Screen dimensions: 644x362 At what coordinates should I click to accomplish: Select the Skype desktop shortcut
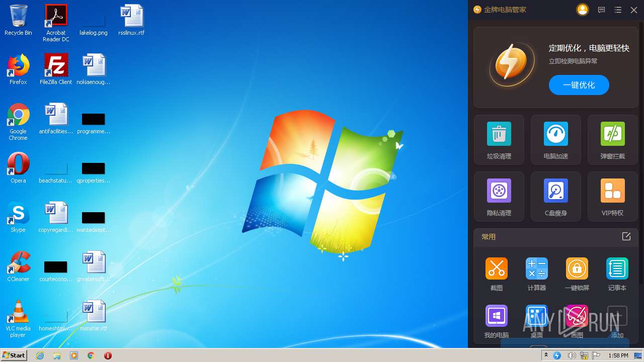pos(18,217)
